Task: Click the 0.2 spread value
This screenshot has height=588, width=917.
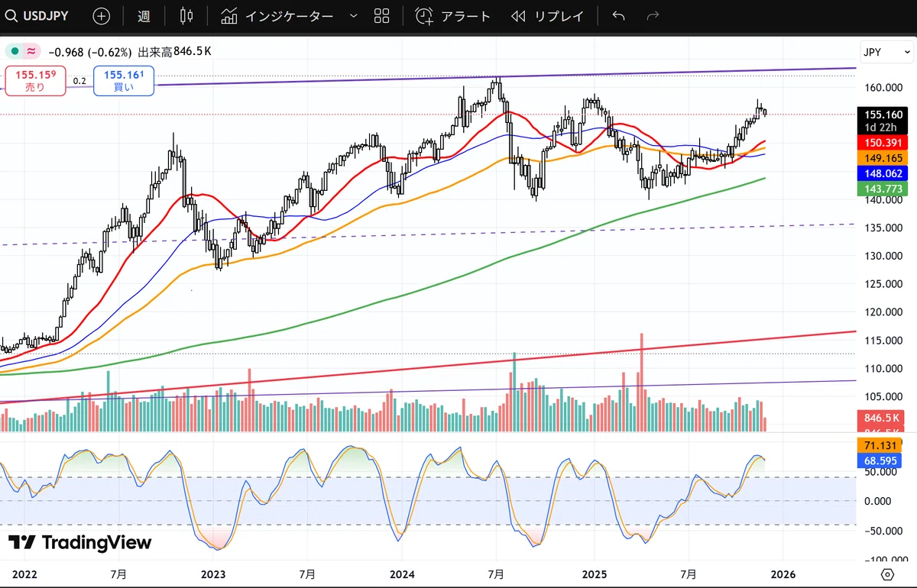Action: 79,80
